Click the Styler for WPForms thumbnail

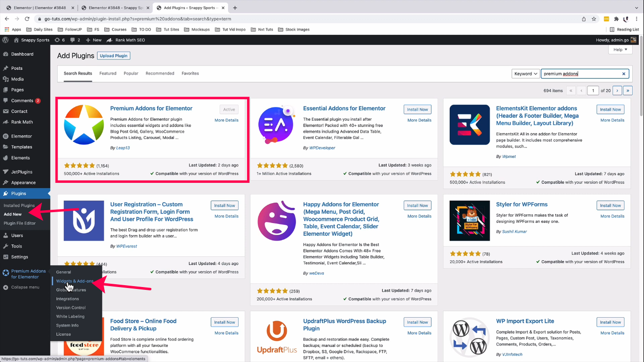[x=470, y=221]
